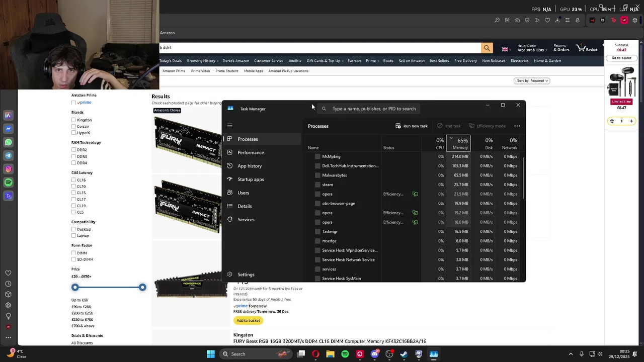Open bookmarks heart icon in Opera sidebar
Image resolution: width=644 pixels, height=362 pixels.
(x=8, y=273)
